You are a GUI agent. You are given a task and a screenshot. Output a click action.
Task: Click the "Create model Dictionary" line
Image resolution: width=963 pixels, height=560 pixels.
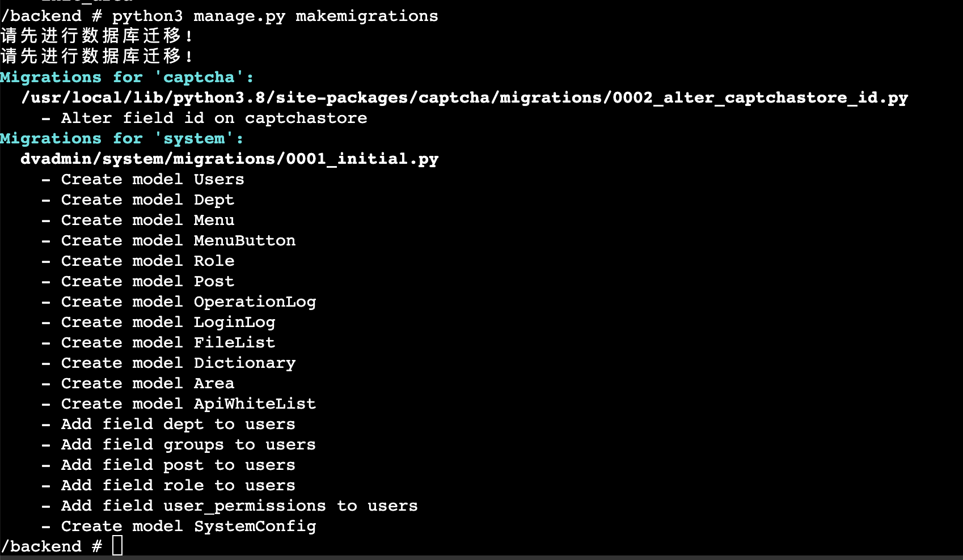(x=168, y=363)
